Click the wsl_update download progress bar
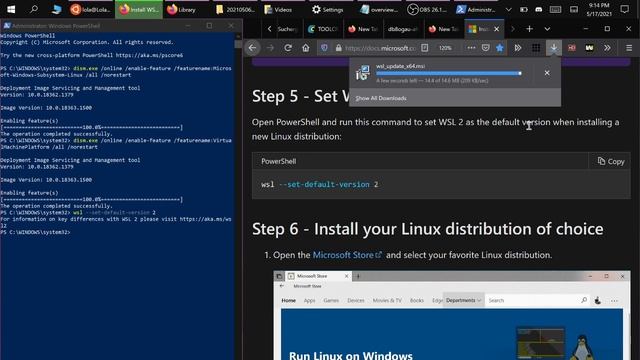Image resolution: width=640 pixels, height=360 pixels. pyautogui.click(x=449, y=73)
